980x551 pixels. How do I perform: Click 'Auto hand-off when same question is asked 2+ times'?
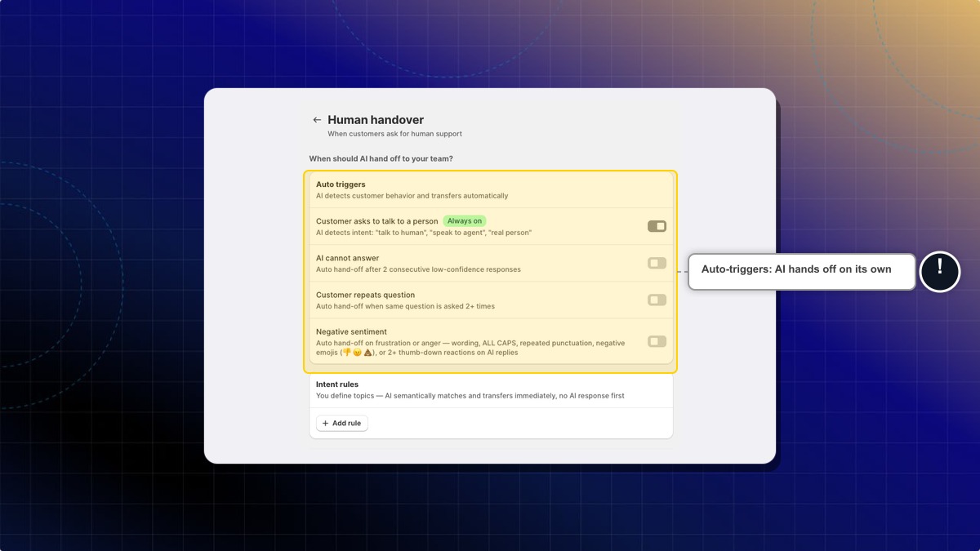[x=405, y=306]
